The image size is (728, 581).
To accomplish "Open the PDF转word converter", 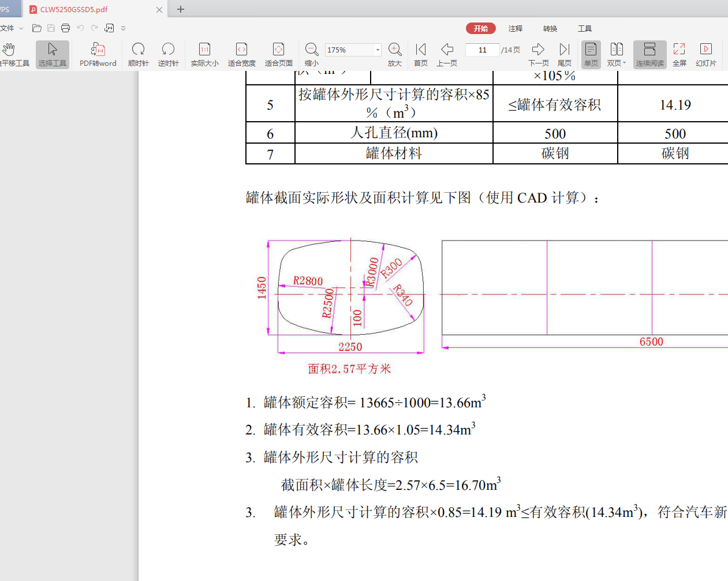I will 98,54.
